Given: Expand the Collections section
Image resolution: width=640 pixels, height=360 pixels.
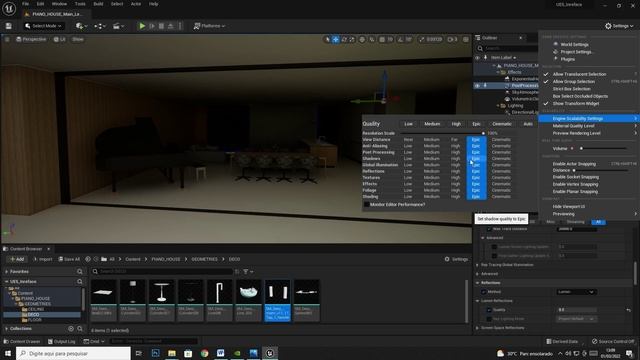Looking at the screenshot, I should pyautogui.click(x=7, y=329).
